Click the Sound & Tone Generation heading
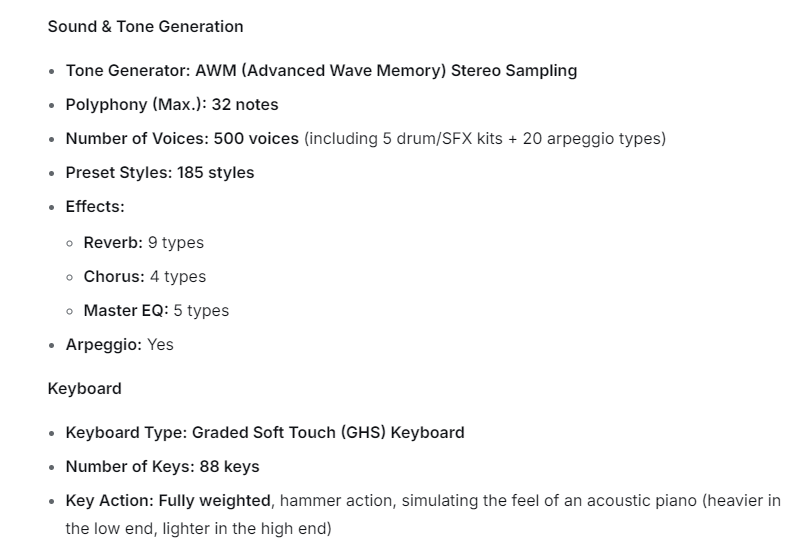800x547 pixels. 145,26
